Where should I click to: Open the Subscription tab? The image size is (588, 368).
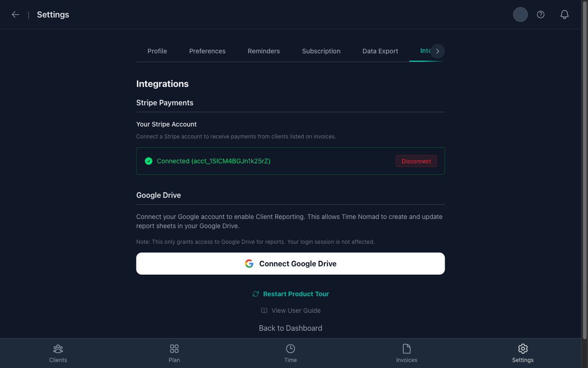pos(321,51)
